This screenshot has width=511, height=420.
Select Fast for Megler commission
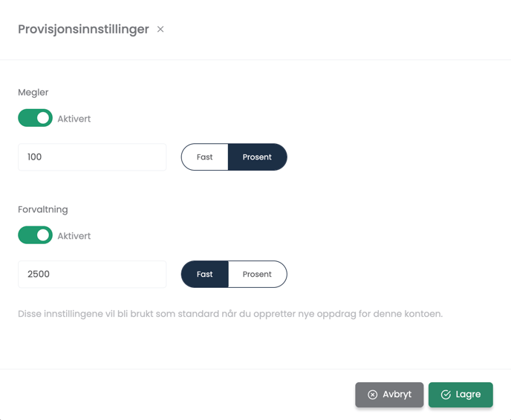coord(205,157)
